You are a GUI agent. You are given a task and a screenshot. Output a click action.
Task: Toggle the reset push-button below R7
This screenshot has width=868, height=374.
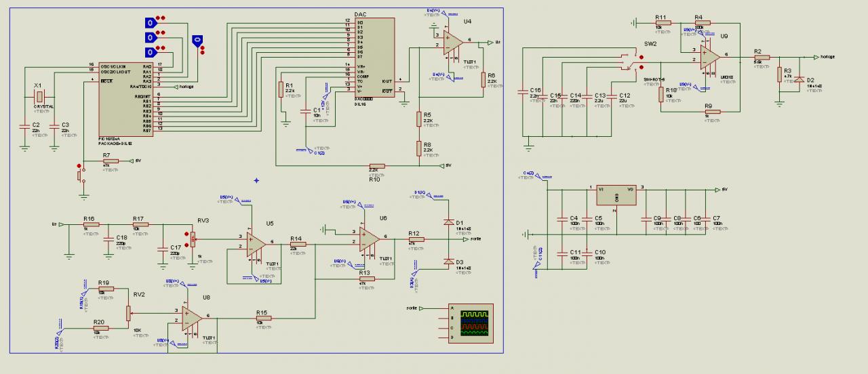point(81,175)
